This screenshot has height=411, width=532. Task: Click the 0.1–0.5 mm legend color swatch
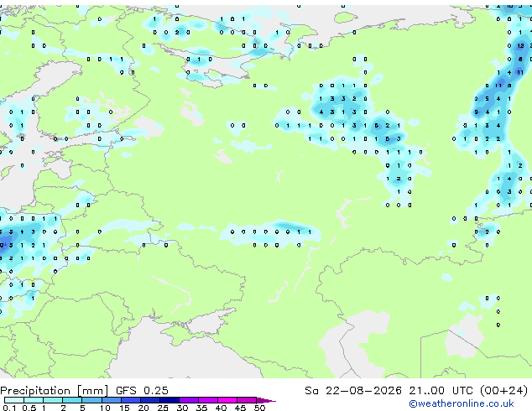(14, 400)
